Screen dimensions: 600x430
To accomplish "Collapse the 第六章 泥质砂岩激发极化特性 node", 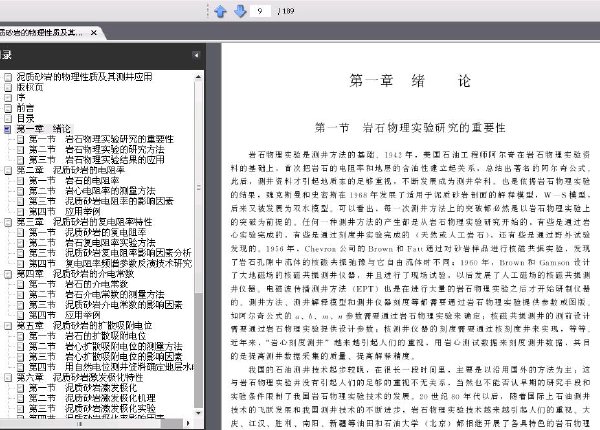I will [8, 378].
